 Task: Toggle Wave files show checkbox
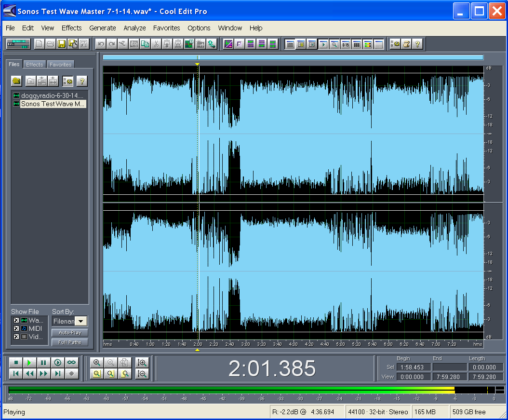click(16, 320)
